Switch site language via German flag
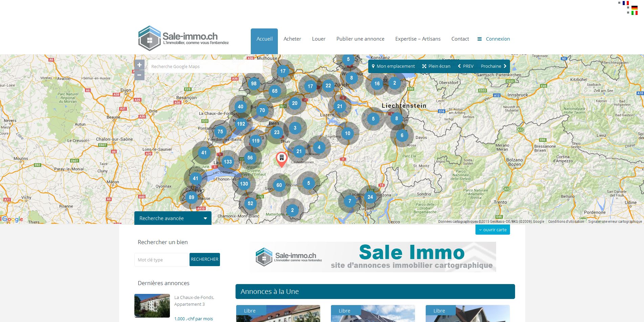This screenshot has height=322, width=644. (x=635, y=8)
